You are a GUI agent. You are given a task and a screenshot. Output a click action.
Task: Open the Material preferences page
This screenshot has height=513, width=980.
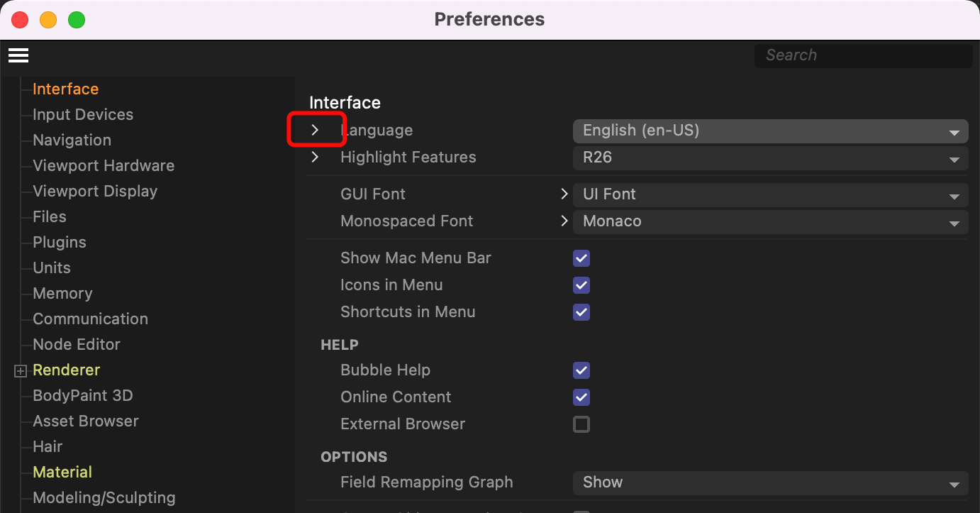coord(62,472)
